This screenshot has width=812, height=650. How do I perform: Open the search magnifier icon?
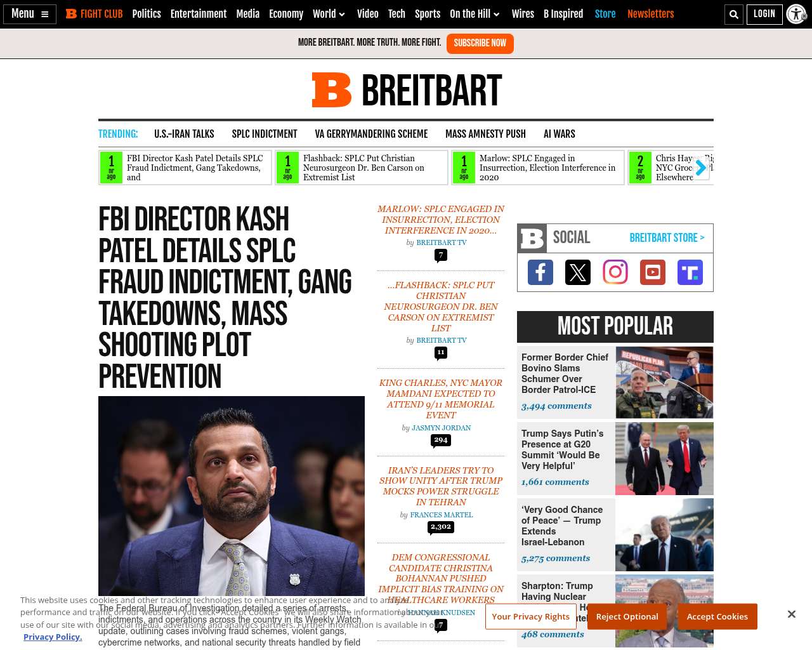pos(734,14)
